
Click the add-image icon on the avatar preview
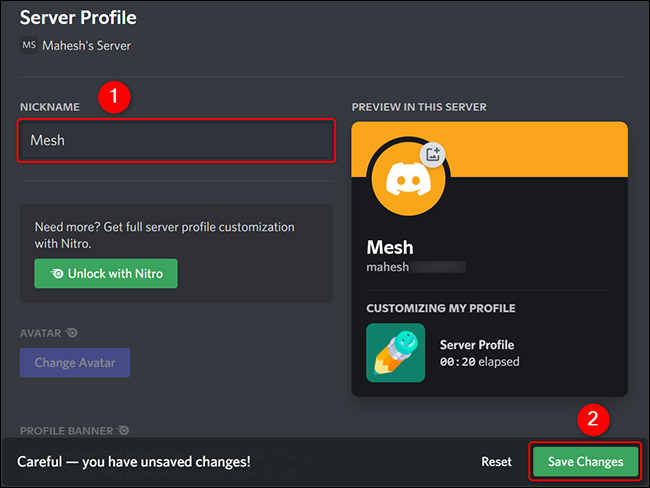[432, 154]
